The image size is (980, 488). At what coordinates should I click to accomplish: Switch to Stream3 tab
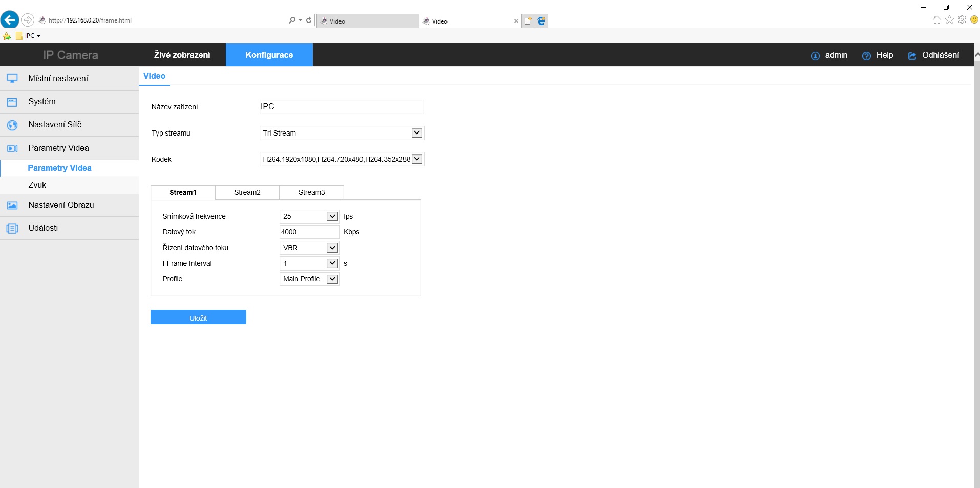[x=311, y=192]
